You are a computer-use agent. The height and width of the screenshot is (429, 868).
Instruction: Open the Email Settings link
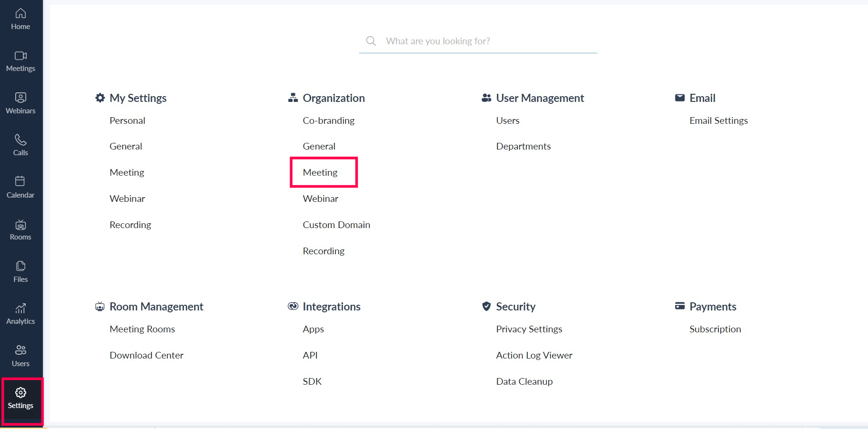tap(718, 120)
